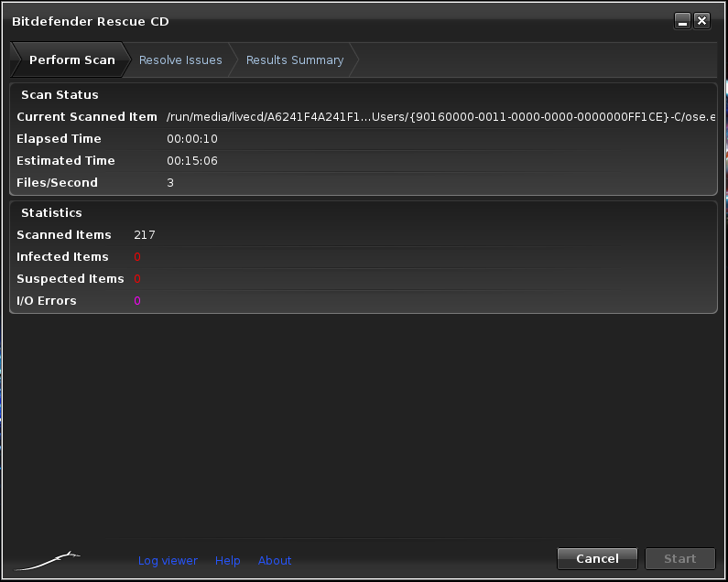Click the Files/Second label
Viewport: 728px width, 582px height.
pyautogui.click(x=57, y=182)
